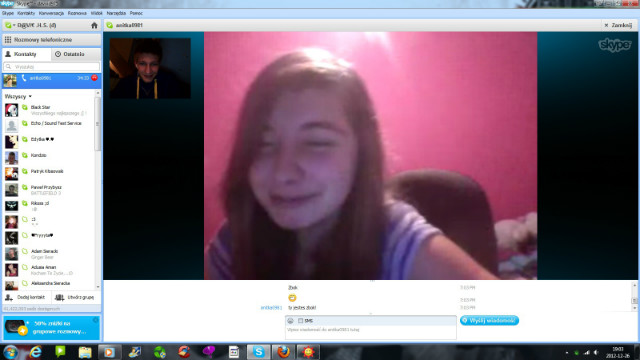Viewport: 640px width, 360px height.
Task: Click the contacts search field
Action: (x=51, y=67)
